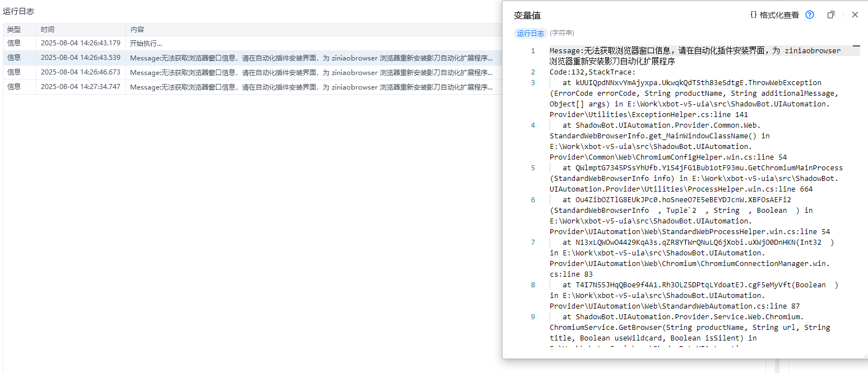The height and width of the screenshot is (373, 868).
Task: Click the 变量值 panel heading
Action: coord(527,16)
